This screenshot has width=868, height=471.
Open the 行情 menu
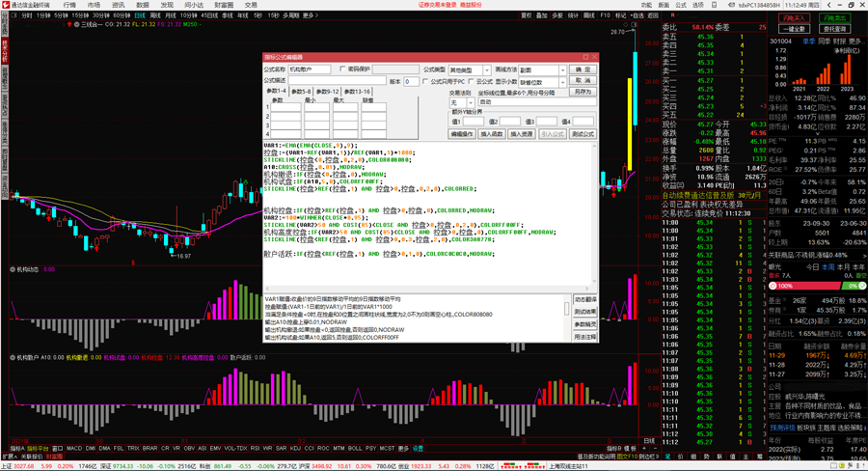(70, 5)
